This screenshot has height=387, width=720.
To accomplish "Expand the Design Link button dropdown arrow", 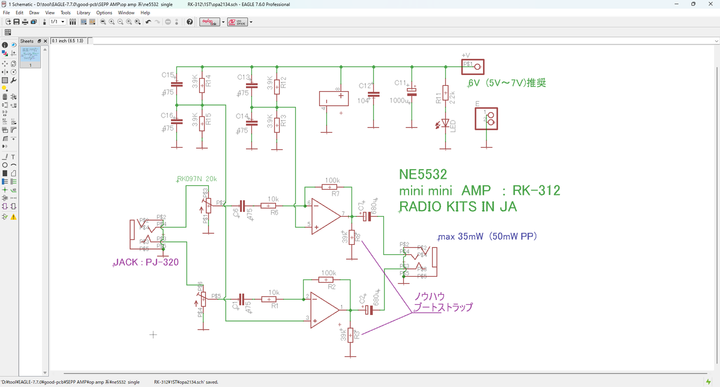I will coord(223,22).
